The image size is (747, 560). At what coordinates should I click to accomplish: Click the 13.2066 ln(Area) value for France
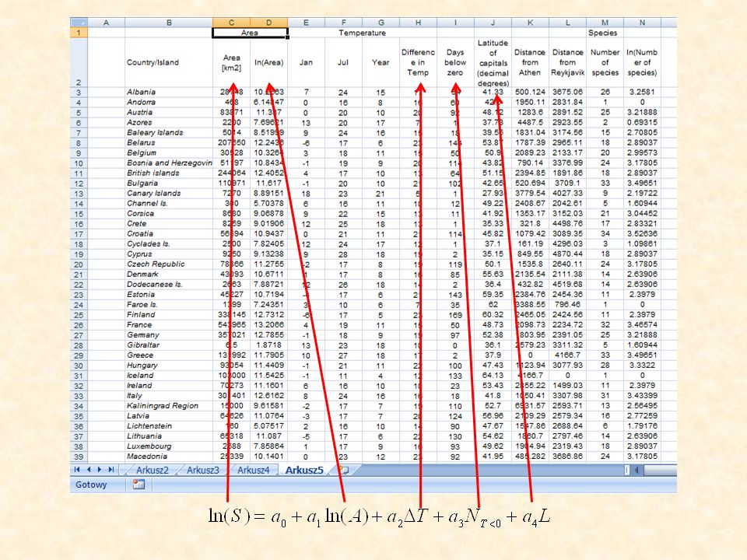click(x=268, y=325)
